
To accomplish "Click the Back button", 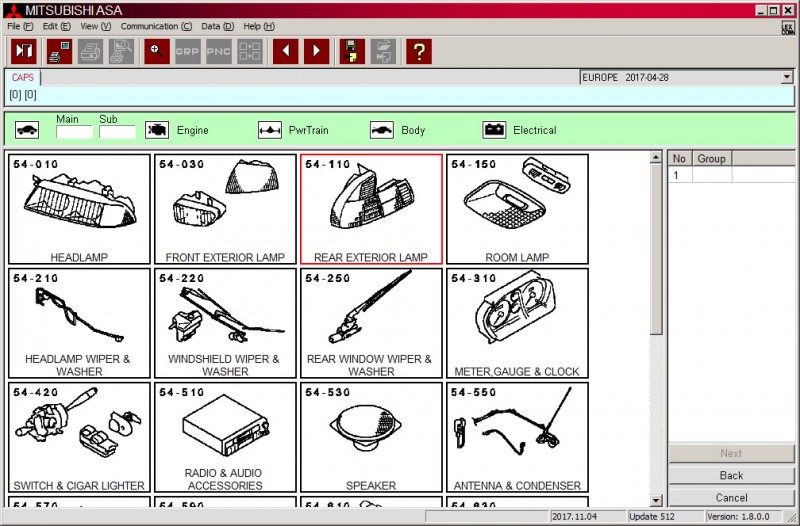I will point(731,475).
